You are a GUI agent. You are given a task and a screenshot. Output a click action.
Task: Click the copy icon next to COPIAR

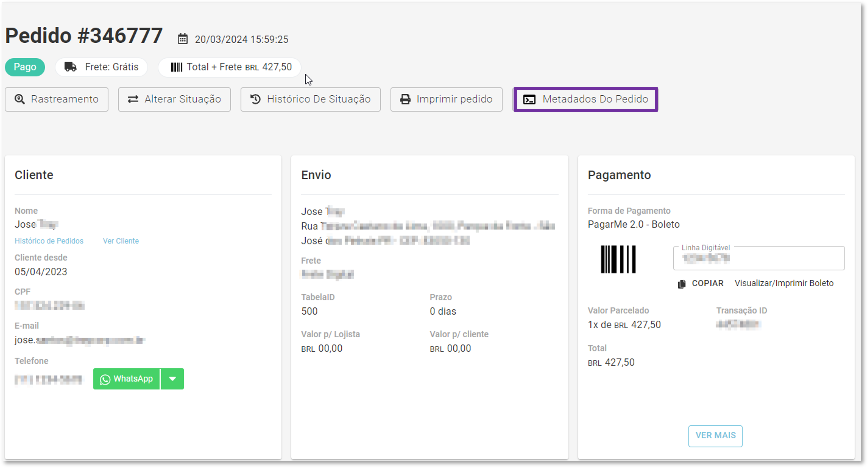point(681,284)
